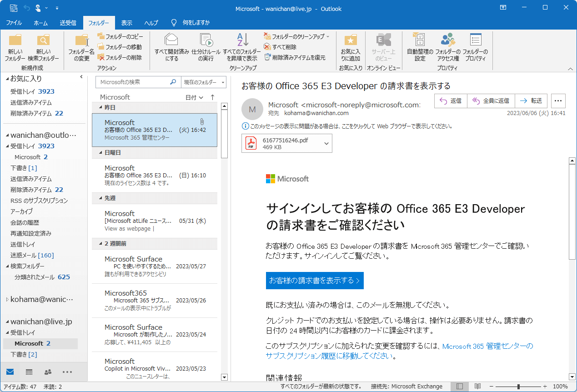Screen dimensions: 577x392
Task: Collapse the ribbon with the chevron
Action: (570, 69)
